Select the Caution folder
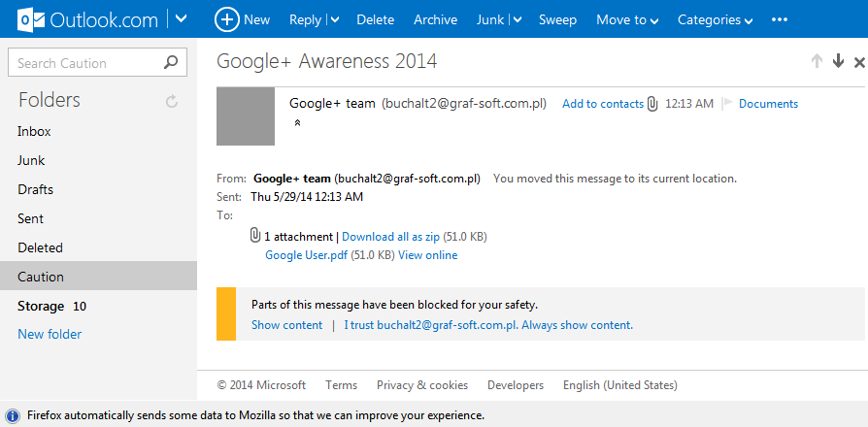This screenshot has height=427, width=868. [x=98, y=276]
